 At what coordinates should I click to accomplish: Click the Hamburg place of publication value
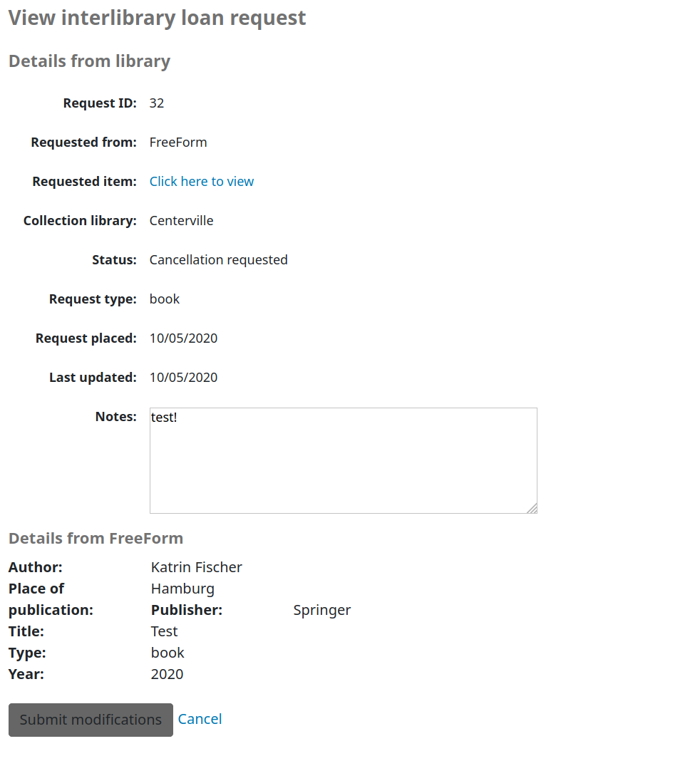pos(182,589)
